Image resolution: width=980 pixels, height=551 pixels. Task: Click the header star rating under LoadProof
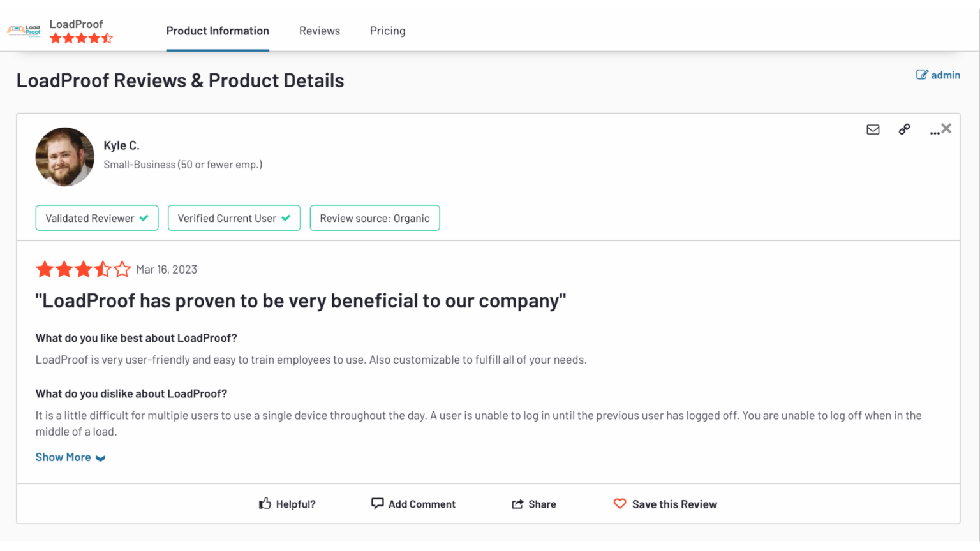82,38
